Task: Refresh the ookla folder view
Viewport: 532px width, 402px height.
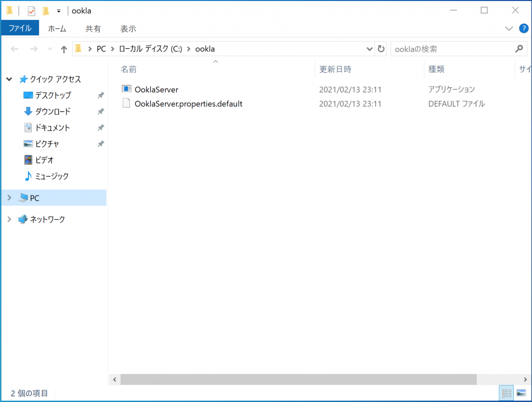Action: point(381,49)
